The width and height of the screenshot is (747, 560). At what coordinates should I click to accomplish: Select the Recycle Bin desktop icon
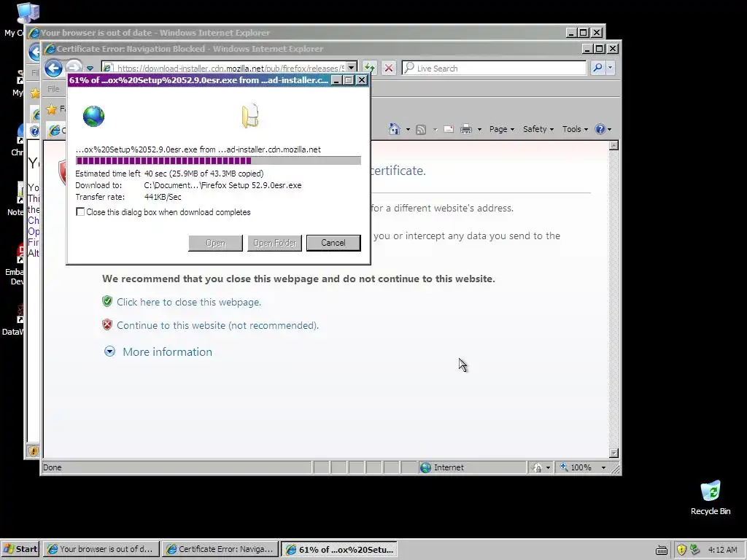pos(711,498)
